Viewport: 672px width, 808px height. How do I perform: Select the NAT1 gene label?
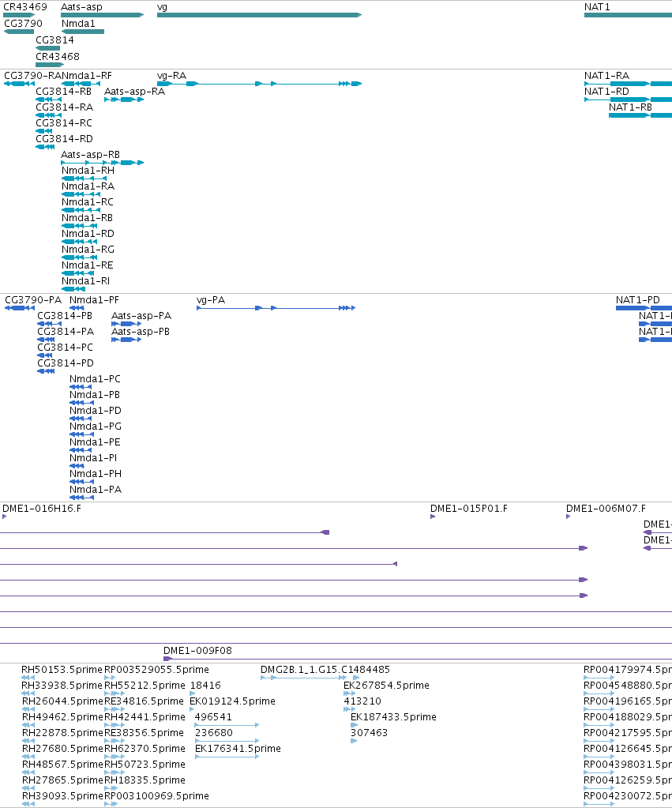tap(597, 7)
